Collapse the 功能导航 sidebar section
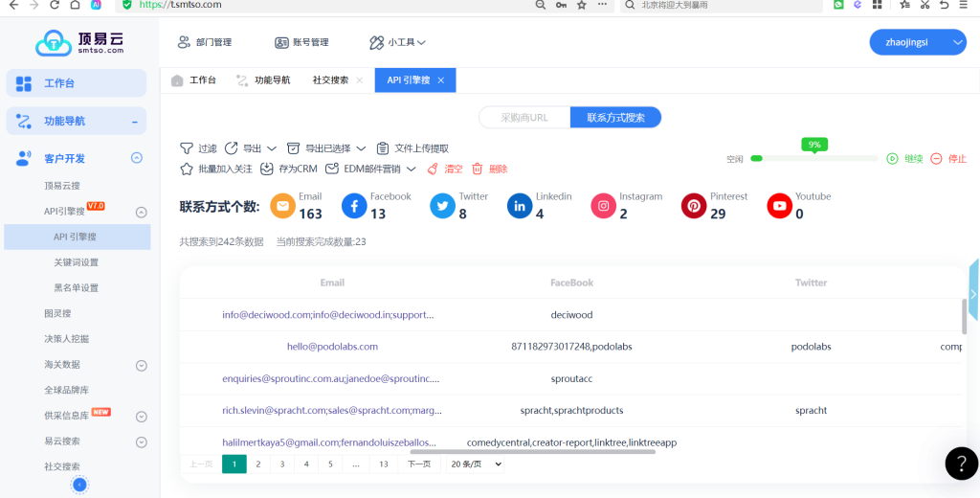The height and width of the screenshot is (498, 980). coord(135,122)
